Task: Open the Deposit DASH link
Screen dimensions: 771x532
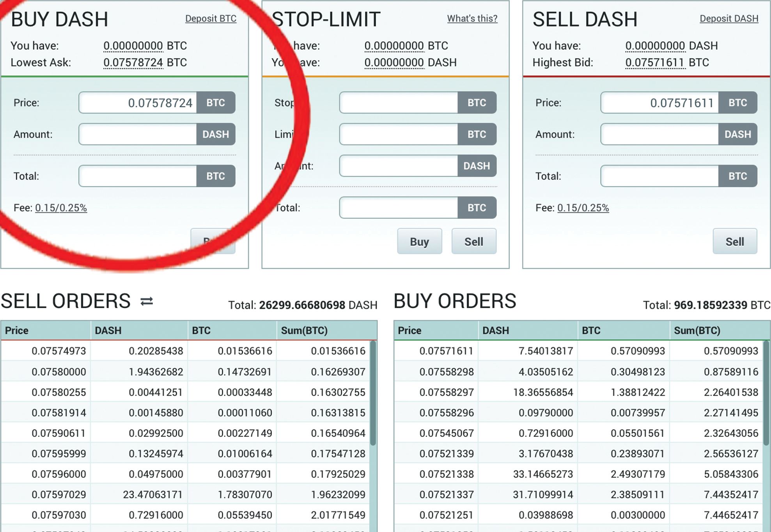Action: tap(728, 18)
